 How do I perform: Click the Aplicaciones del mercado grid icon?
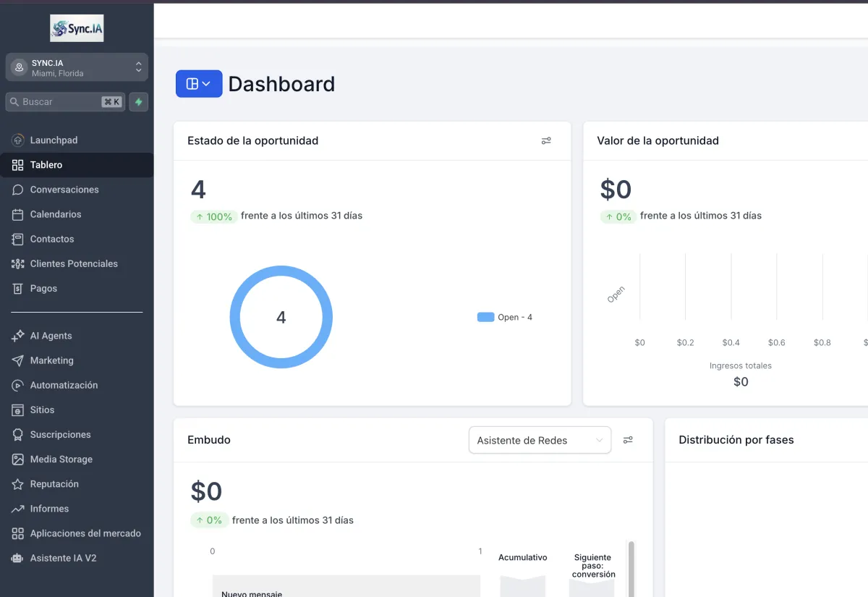[x=18, y=533]
